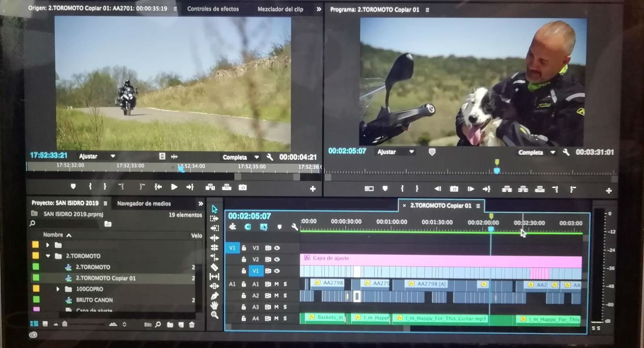Image resolution: width=644 pixels, height=348 pixels.
Task: Open source monitor Completa resolution dropdown
Action: [241, 157]
